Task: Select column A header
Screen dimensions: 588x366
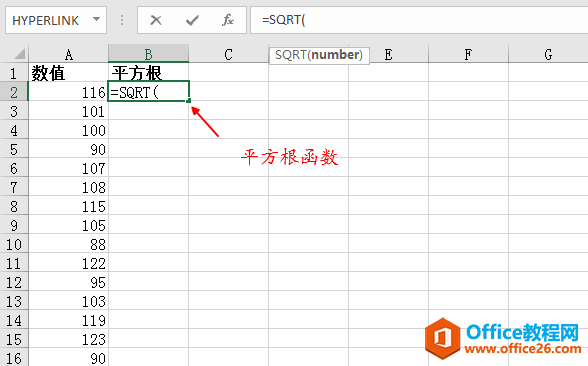Action: (68, 54)
